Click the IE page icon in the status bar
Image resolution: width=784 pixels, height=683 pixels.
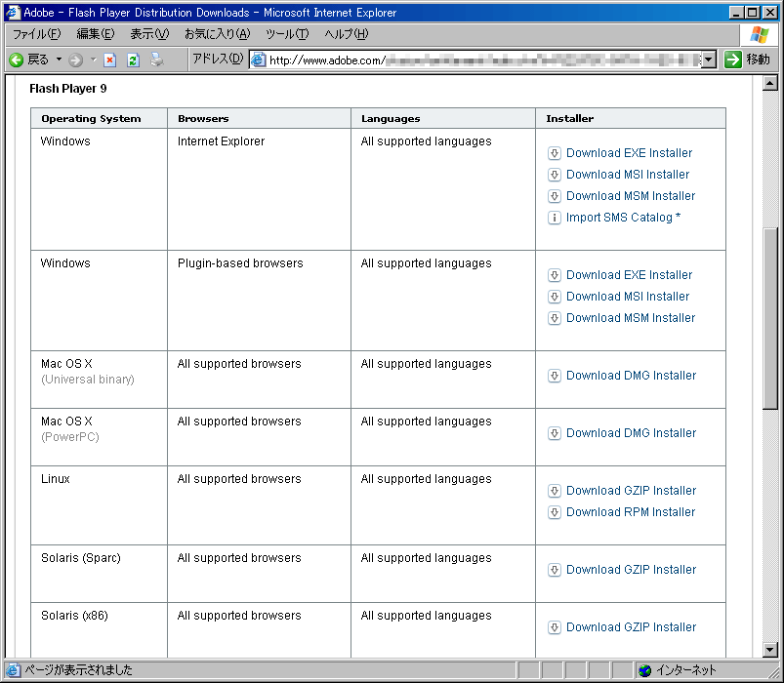coord(13,670)
